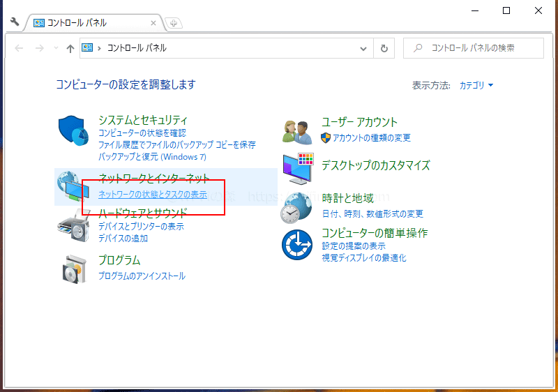
Task: Click the desktop customization monitor icon
Action: point(299,169)
